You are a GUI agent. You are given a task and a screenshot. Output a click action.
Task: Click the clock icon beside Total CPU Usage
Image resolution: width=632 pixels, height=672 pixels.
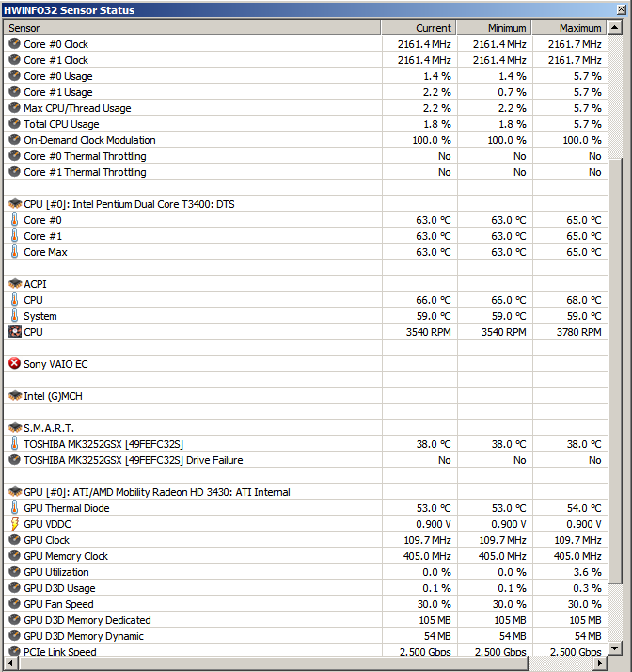click(14, 124)
